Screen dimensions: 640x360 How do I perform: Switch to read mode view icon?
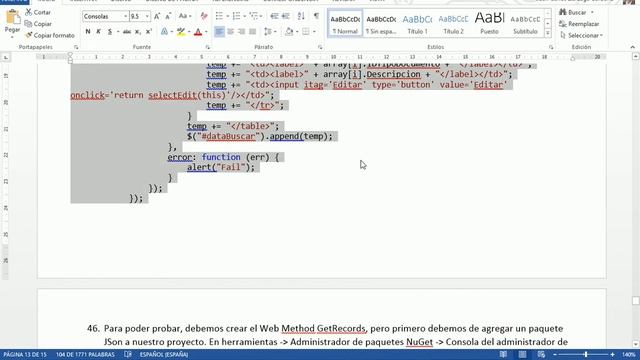pos(503,354)
